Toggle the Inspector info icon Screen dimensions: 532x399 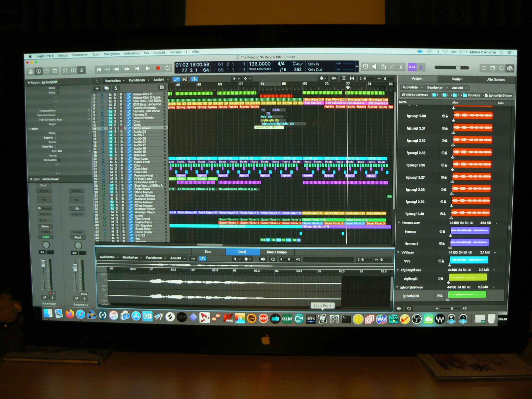pyautogui.click(x=39, y=71)
